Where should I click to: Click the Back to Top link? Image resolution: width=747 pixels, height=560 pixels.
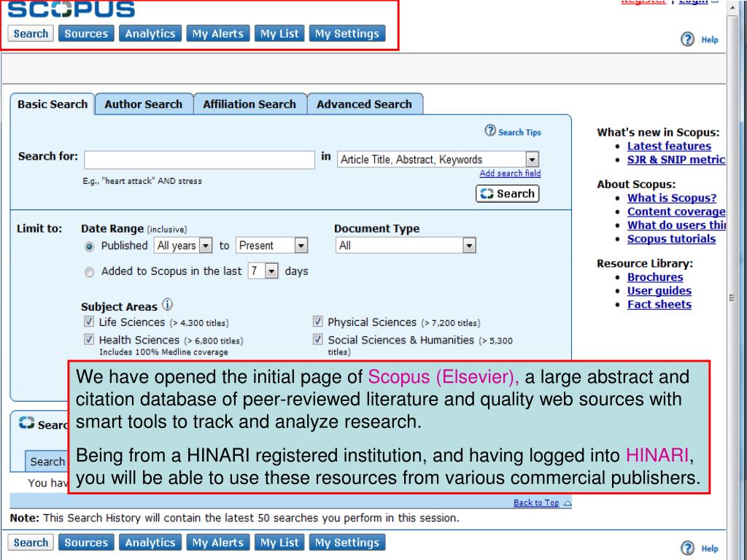[536, 503]
